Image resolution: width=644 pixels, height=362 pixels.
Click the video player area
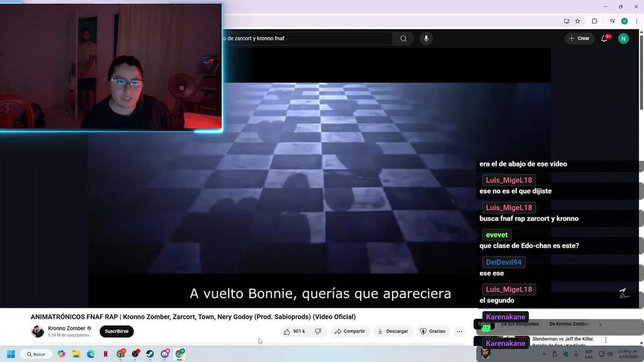click(319, 178)
